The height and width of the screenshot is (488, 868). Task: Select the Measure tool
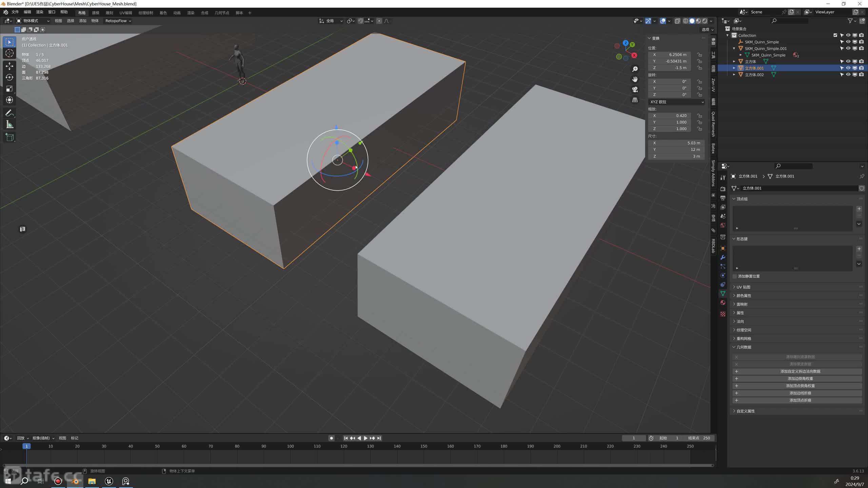pos(9,124)
